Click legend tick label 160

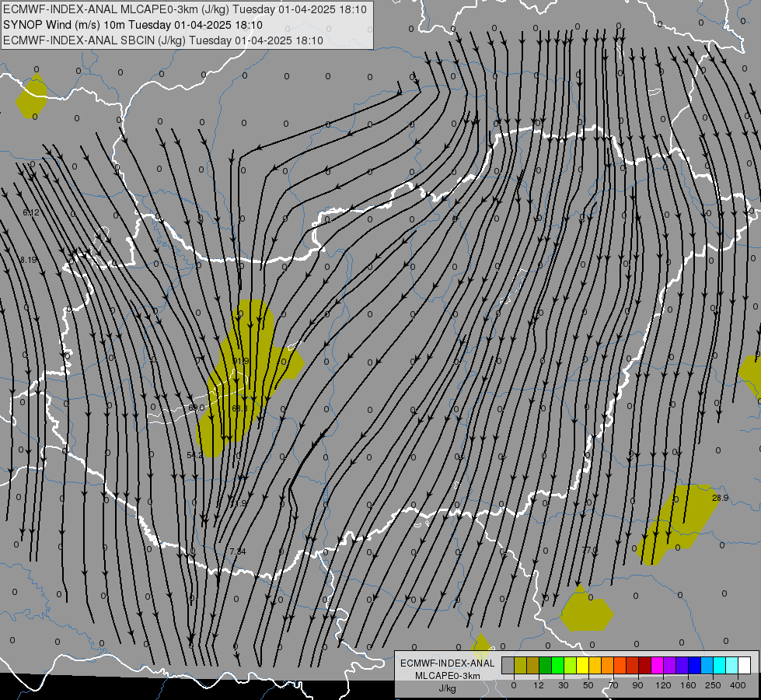688,685
